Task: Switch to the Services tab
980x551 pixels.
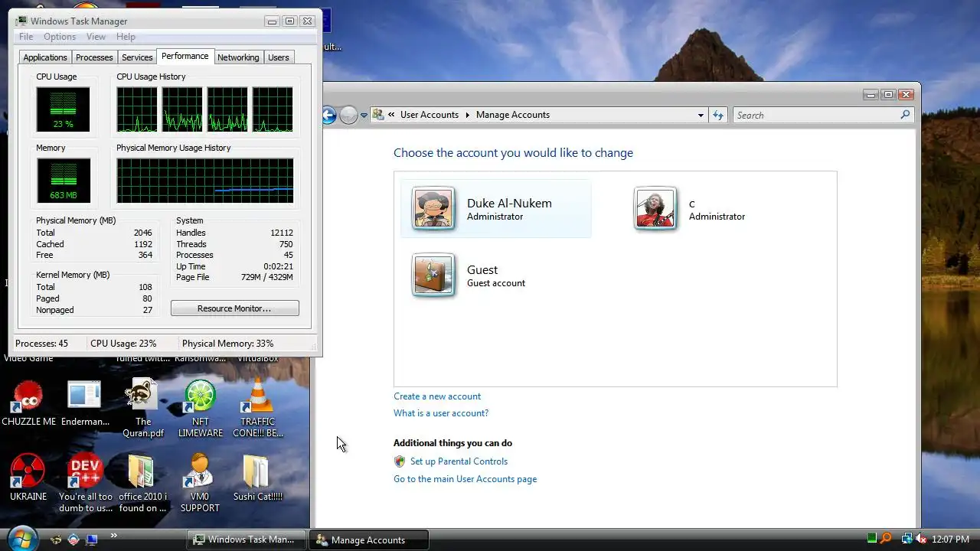Action: [x=137, y=57]
